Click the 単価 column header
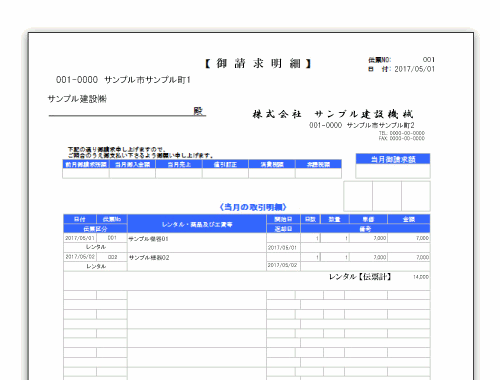 pos(368,219)
